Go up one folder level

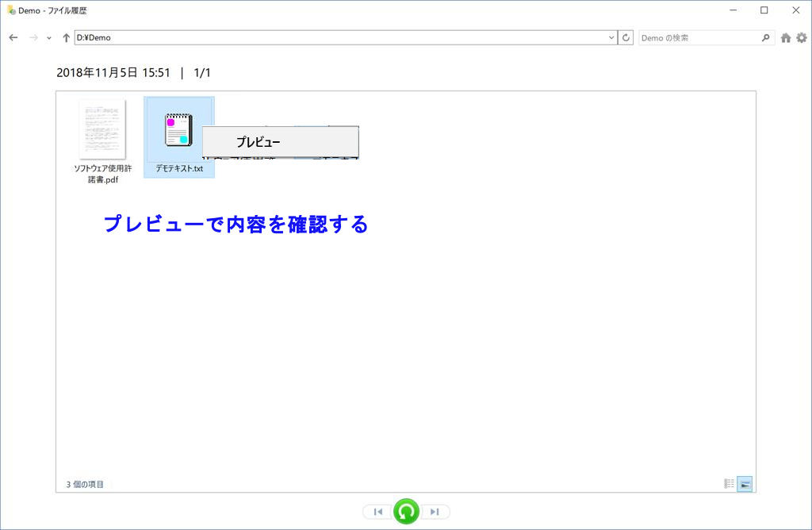coord(66,37)
